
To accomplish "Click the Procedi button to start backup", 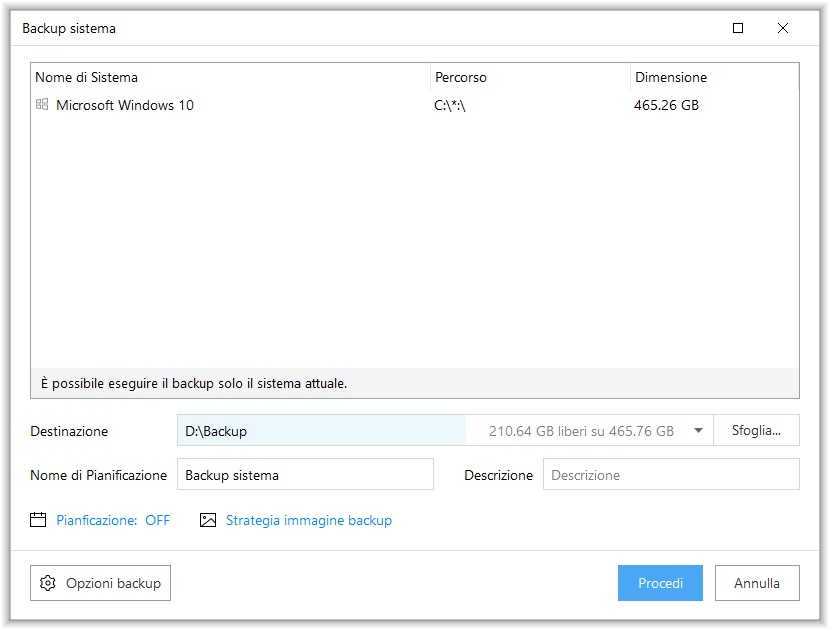I will coord(660,583).
